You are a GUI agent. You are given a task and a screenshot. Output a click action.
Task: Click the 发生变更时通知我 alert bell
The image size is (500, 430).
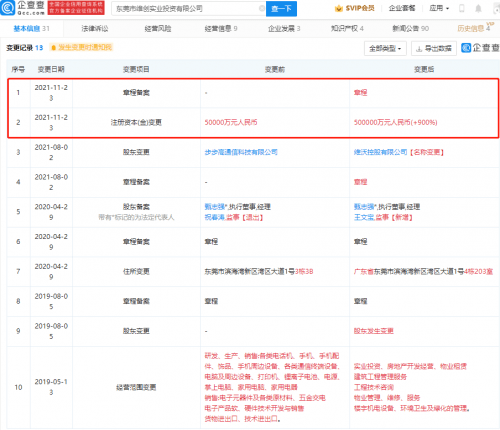pyautogui.click(x=53, y=48)
